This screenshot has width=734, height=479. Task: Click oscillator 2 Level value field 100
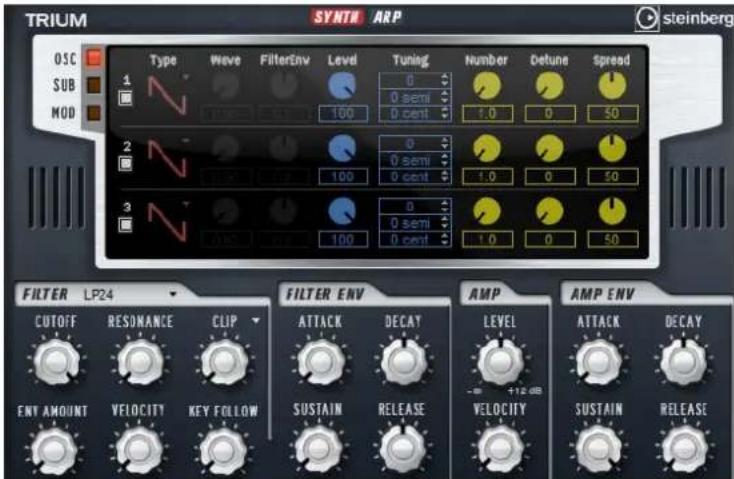(343, 177)
